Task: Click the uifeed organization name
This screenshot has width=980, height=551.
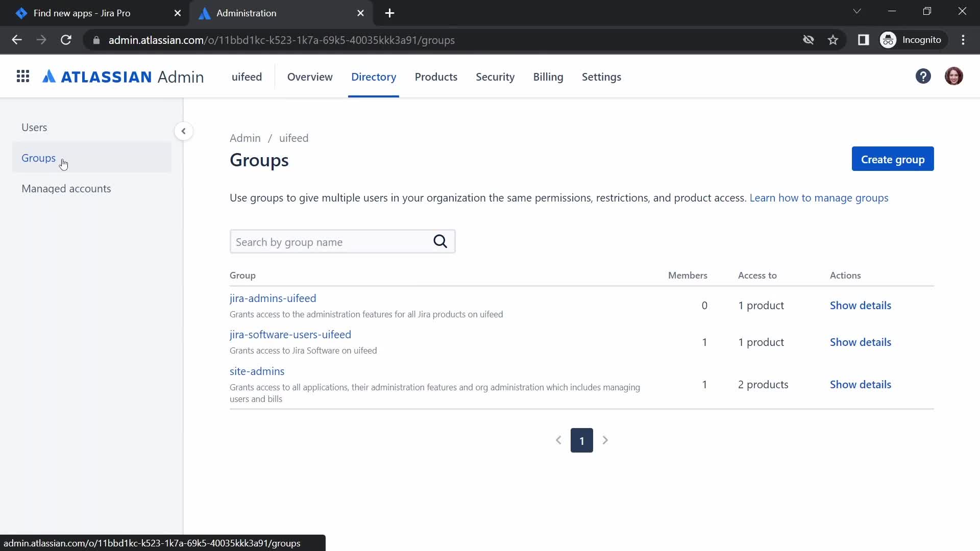Action: (x=247, y=77)
